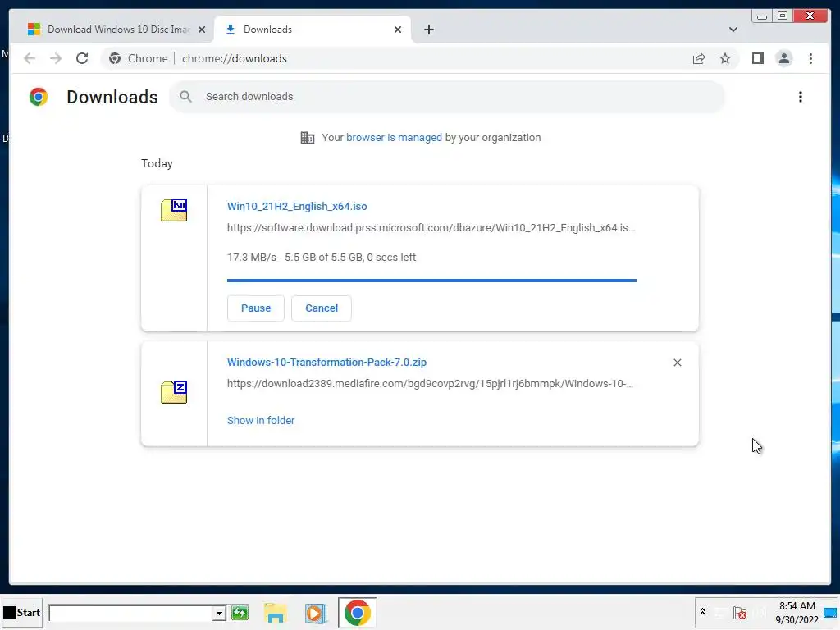Click the tray flag icon with red X
Viewport: 840px width, 630px height.
(740, 613)
